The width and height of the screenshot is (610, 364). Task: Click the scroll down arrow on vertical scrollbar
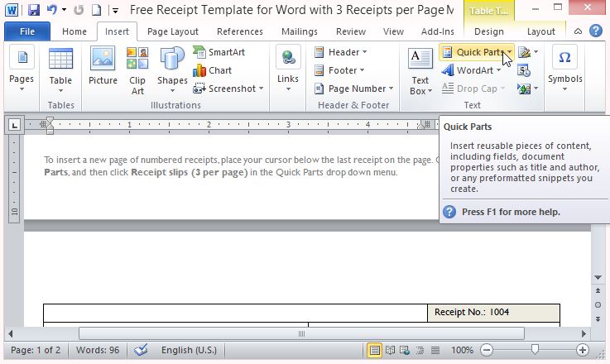[598, 277]
